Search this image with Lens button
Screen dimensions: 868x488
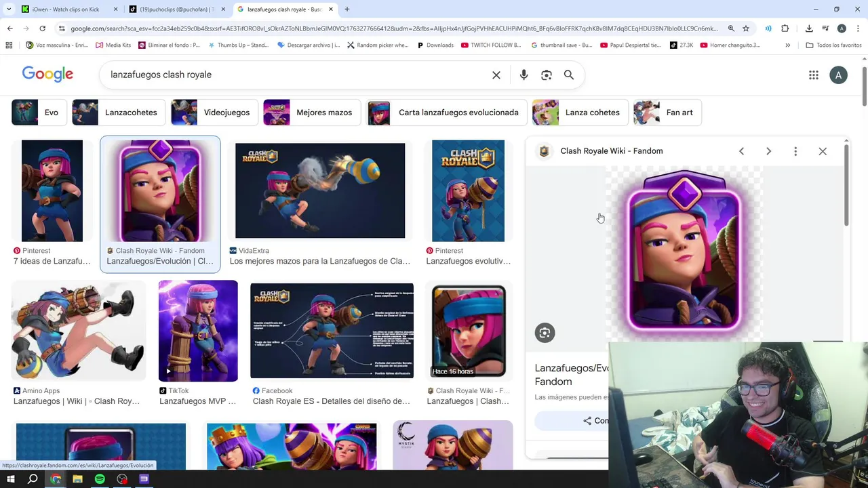pos(545,333)
